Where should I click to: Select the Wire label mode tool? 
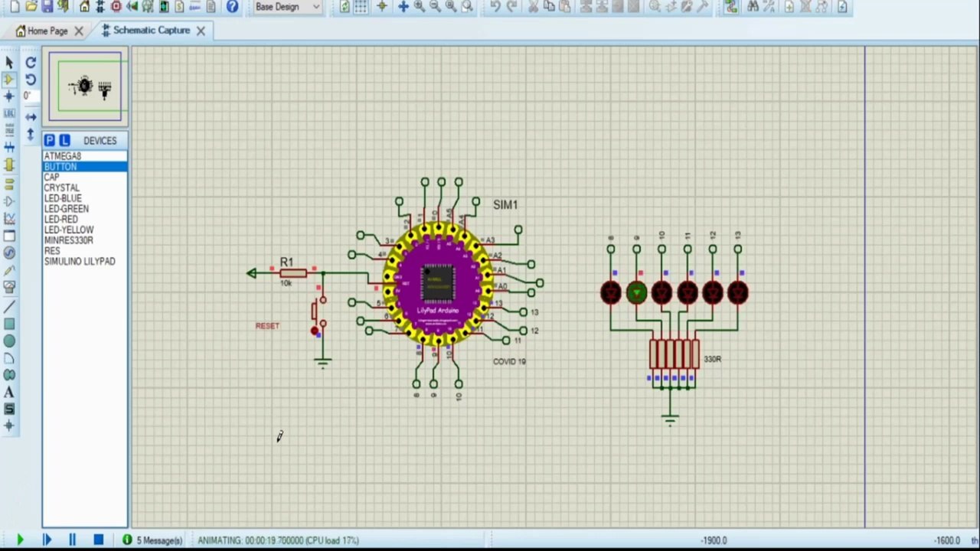tap(9, 112)
